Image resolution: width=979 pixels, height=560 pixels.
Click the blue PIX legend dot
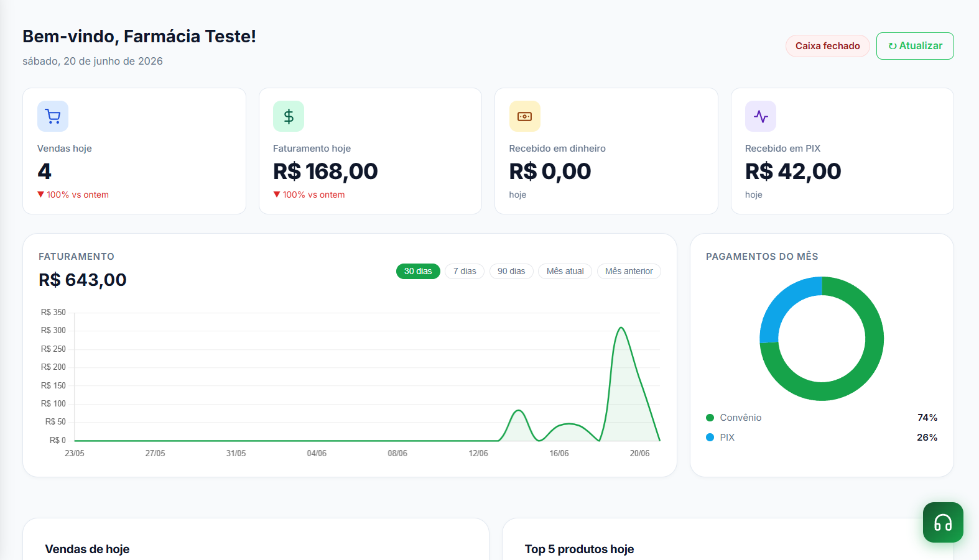710,438
